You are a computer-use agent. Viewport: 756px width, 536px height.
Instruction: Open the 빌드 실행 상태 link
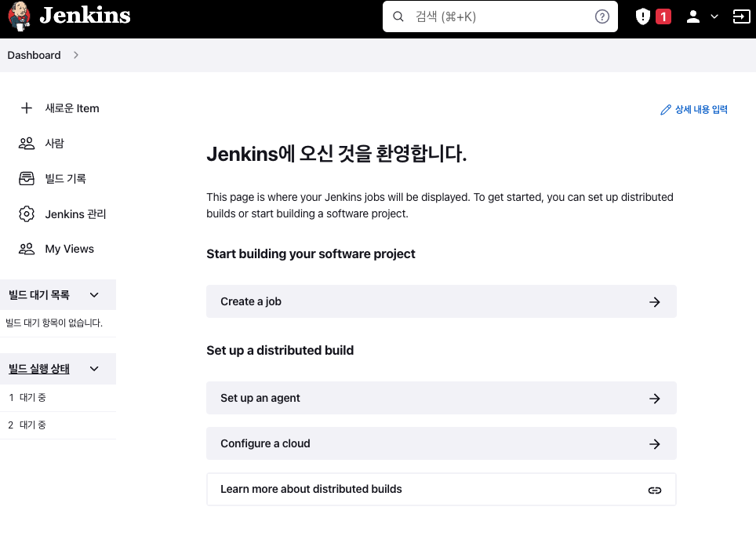pyautogui.click(x=39, y=369)
